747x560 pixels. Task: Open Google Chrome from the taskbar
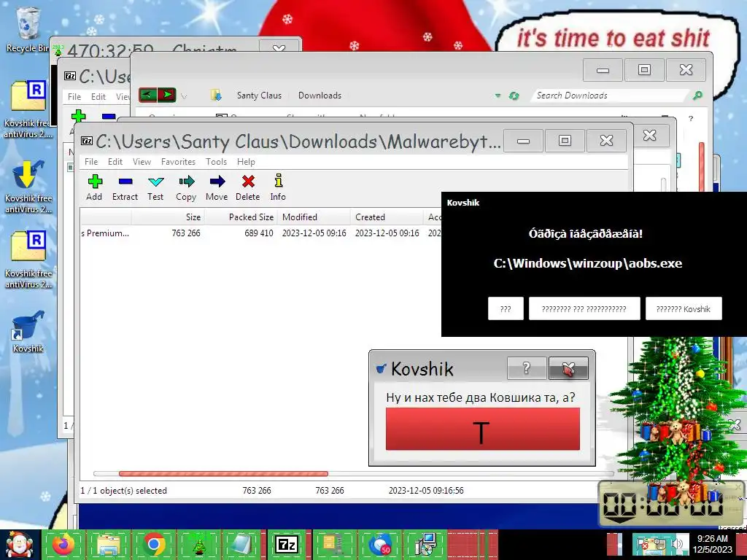click(153, 545)
